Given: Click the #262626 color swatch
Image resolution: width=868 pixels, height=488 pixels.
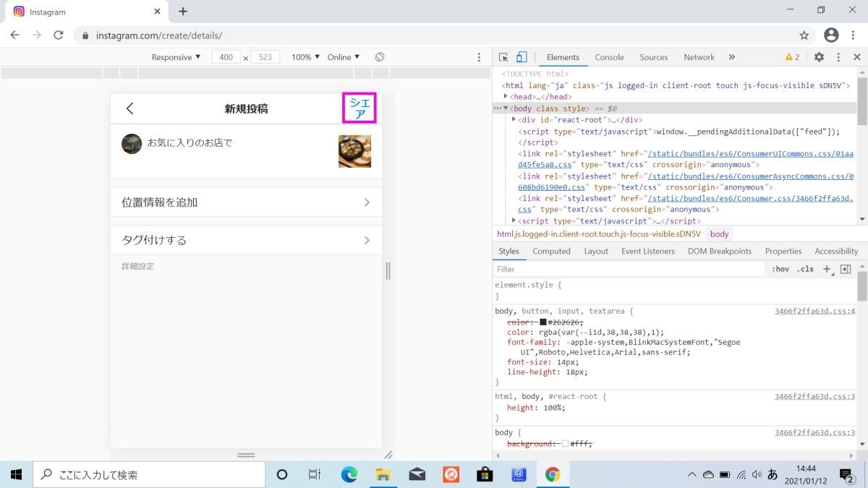Looking at the screenshot, I should pyautogui.click(x=542, y=322).
